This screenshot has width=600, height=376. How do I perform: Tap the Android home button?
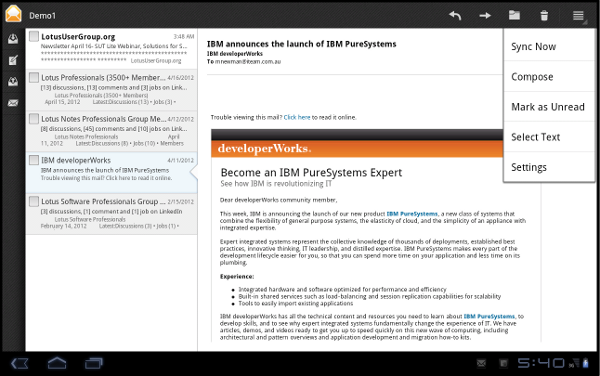(x=57, y=363)
